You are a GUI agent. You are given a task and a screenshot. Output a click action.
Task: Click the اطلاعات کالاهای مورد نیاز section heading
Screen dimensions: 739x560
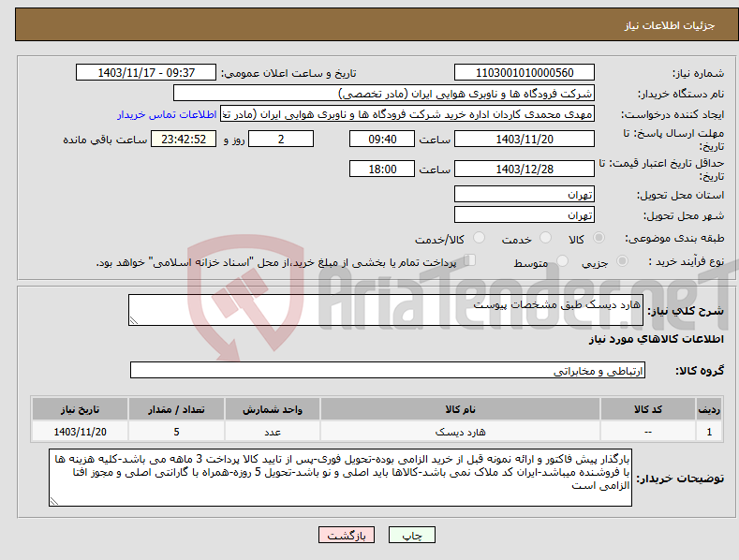[x=656, y=339]
